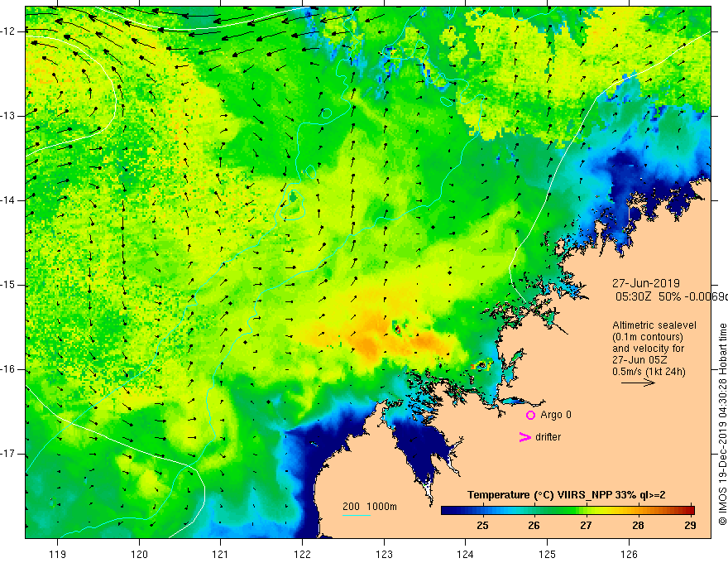
Task: Click latitude label '-16' on left axis
Action: pos(8,370)
